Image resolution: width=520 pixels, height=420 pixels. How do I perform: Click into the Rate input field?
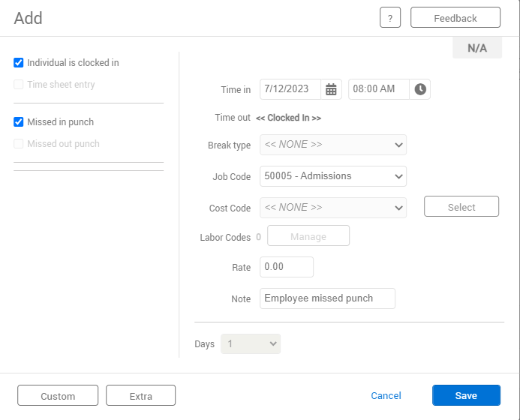[x=286, y=267]
